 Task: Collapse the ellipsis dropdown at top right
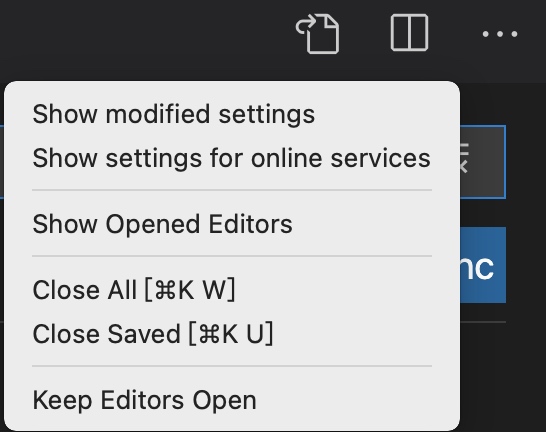click(x=500, y=34)
